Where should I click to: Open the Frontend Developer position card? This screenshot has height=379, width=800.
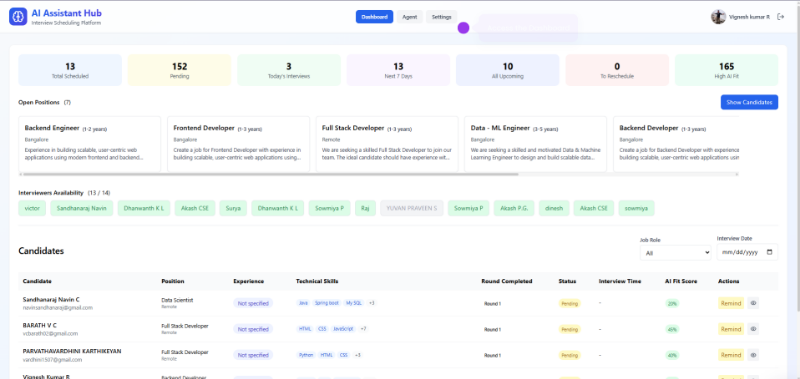point(238,144)
